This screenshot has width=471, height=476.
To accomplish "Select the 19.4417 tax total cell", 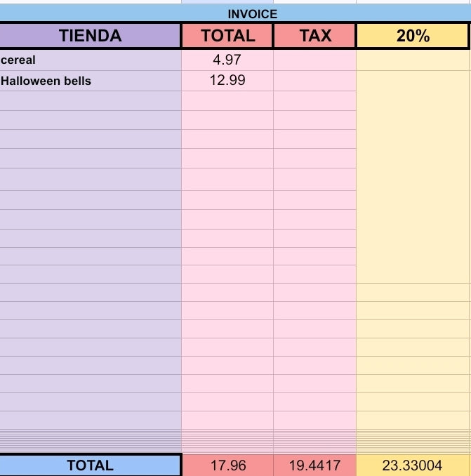I will pyautogui.click(x=314, y=465).
